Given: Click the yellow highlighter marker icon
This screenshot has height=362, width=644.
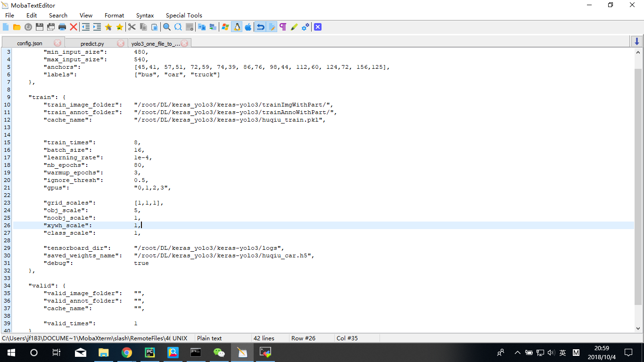Looking at the screenshot, I should tap(294, 27).
